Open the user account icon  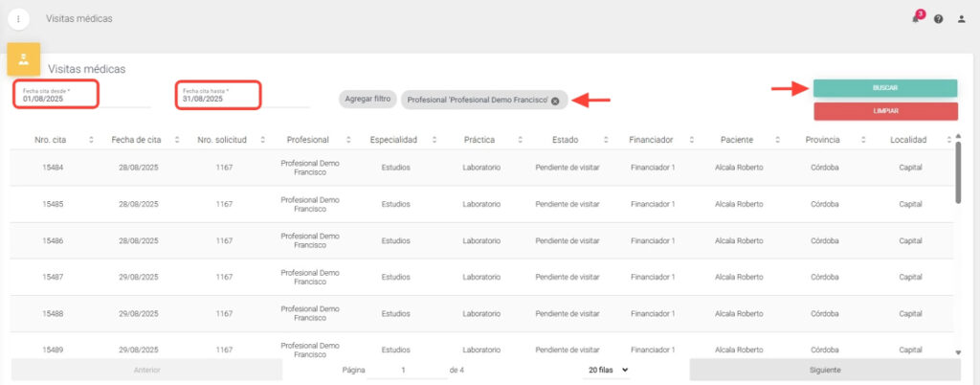point(962,19)
